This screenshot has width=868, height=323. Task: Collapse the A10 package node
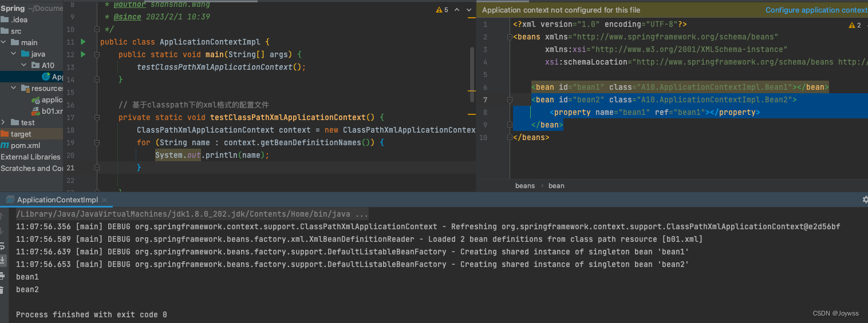[x=25, y=65]
